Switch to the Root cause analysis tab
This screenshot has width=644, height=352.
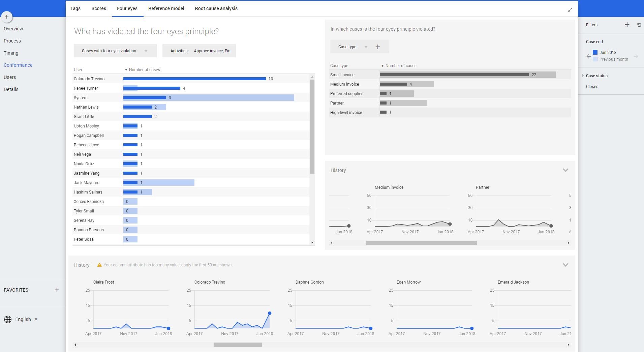point(216,8)
